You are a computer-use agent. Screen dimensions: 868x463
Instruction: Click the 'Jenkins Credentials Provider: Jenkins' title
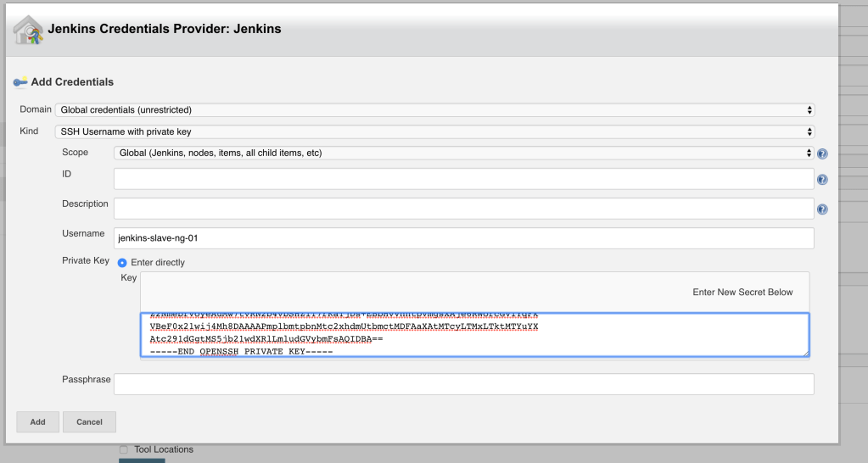click(165, 29)
